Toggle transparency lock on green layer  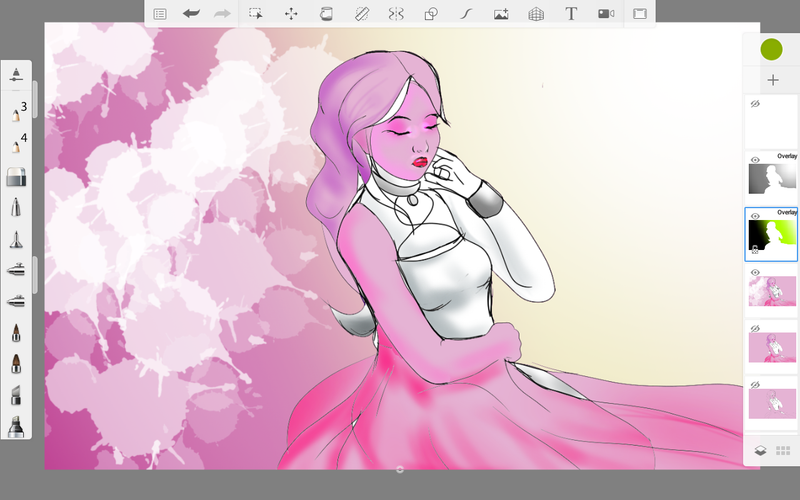[755, 249]
